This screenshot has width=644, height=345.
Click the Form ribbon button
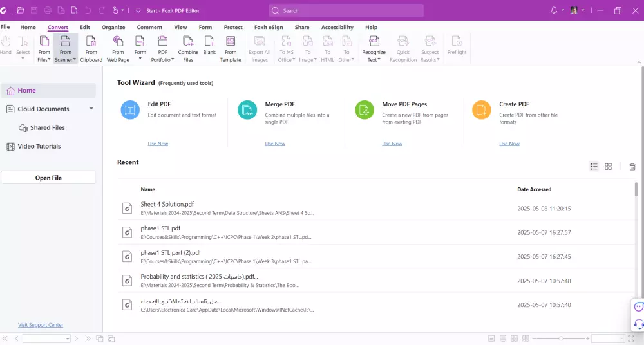140,48
